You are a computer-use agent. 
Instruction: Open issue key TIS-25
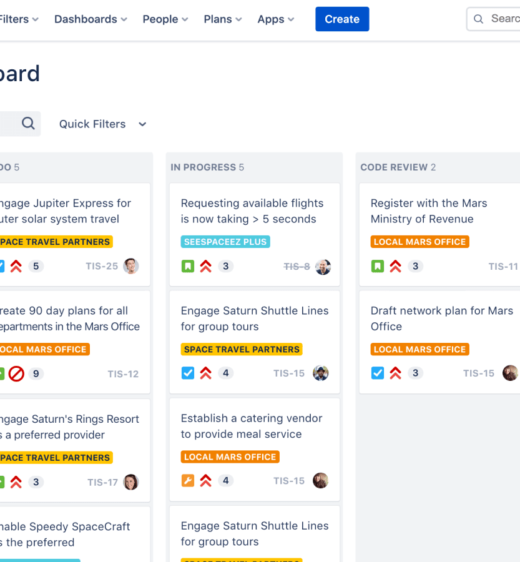pos(102,266)
